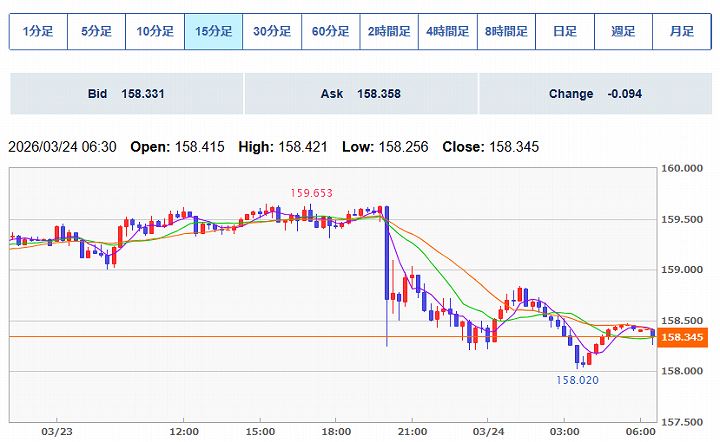
Task: Switch to 2時間足 timeframe
Action: point(389,31)
